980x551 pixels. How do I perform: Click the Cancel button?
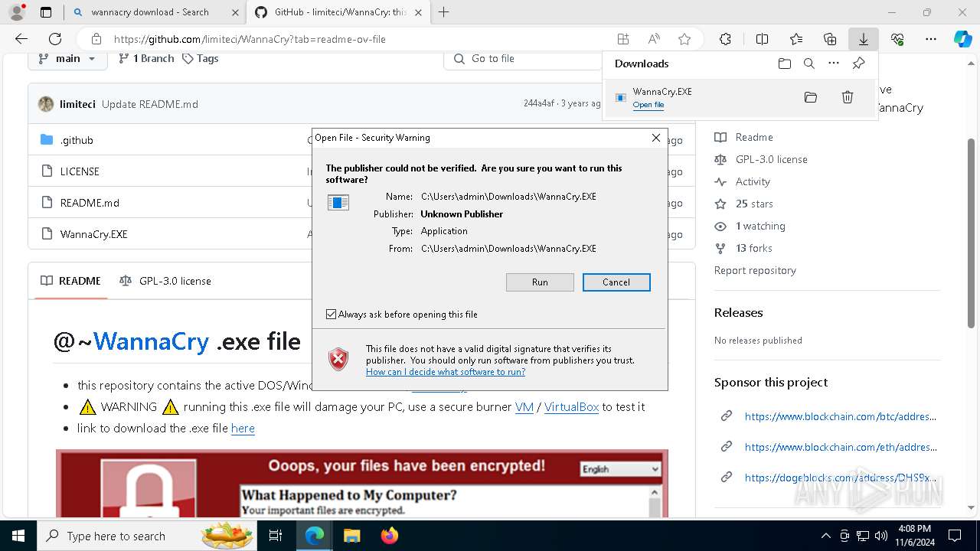point(616,282)
